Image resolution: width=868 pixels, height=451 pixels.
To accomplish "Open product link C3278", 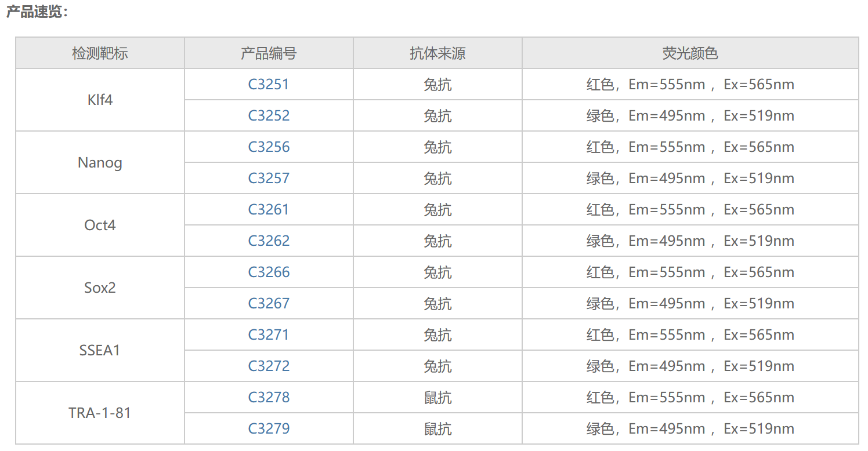I will [x=269, y=398].
